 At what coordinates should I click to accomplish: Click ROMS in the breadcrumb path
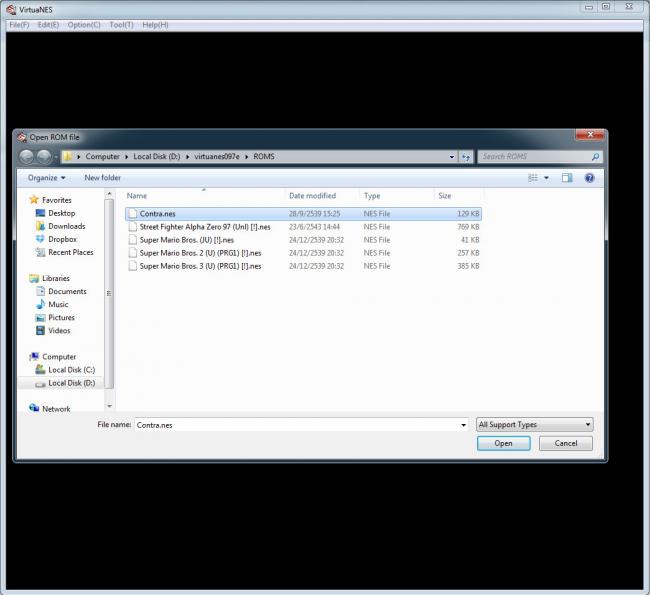click(264, 157)
